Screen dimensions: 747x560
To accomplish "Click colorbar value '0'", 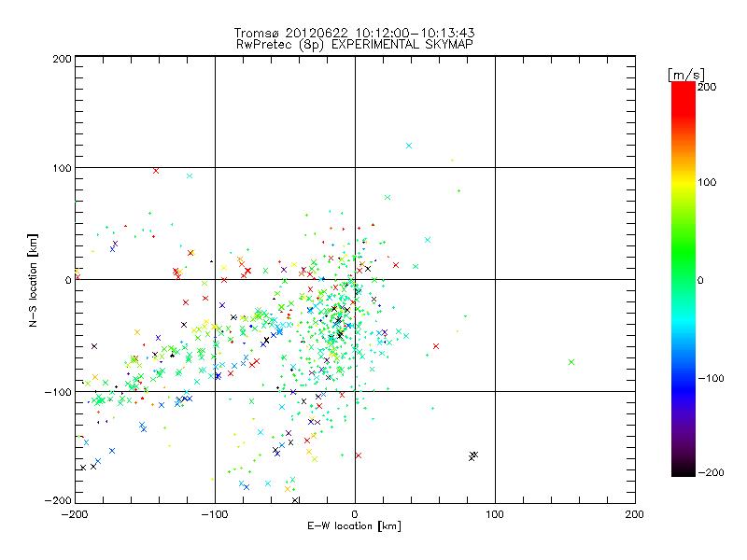I will pos(700,280).
